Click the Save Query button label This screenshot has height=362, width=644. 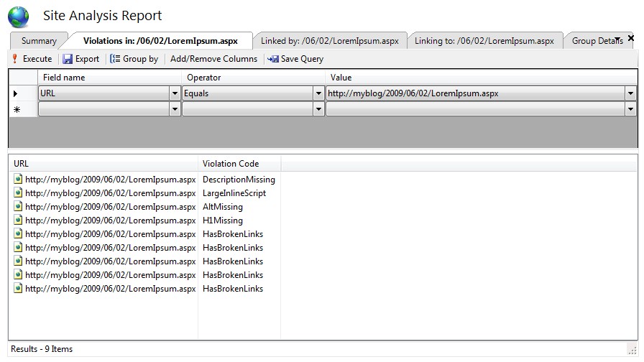coord(303,59)
